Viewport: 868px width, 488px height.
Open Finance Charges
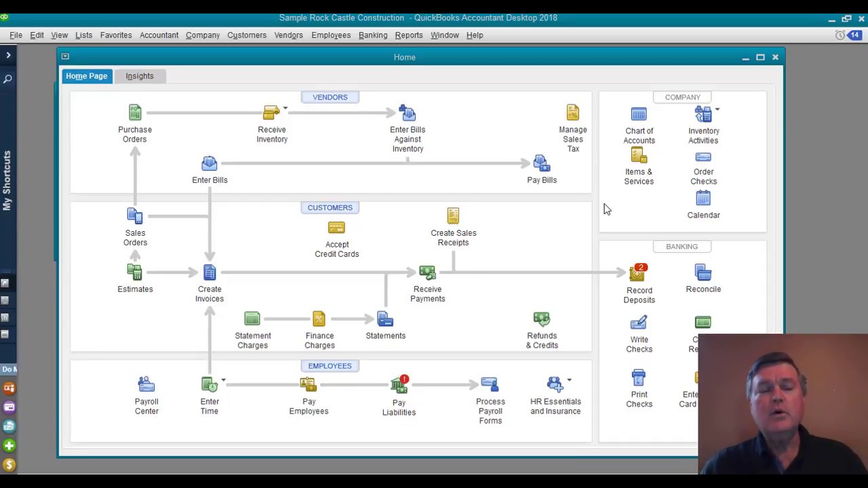319,319
